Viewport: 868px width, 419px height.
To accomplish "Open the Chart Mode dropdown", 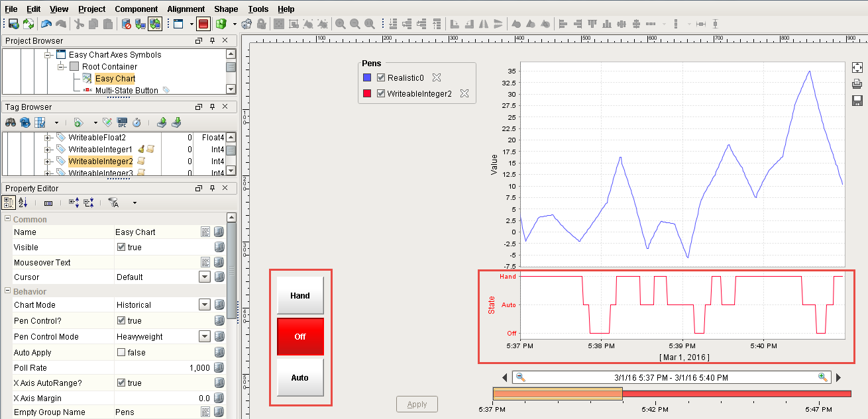I will [205, 305].
